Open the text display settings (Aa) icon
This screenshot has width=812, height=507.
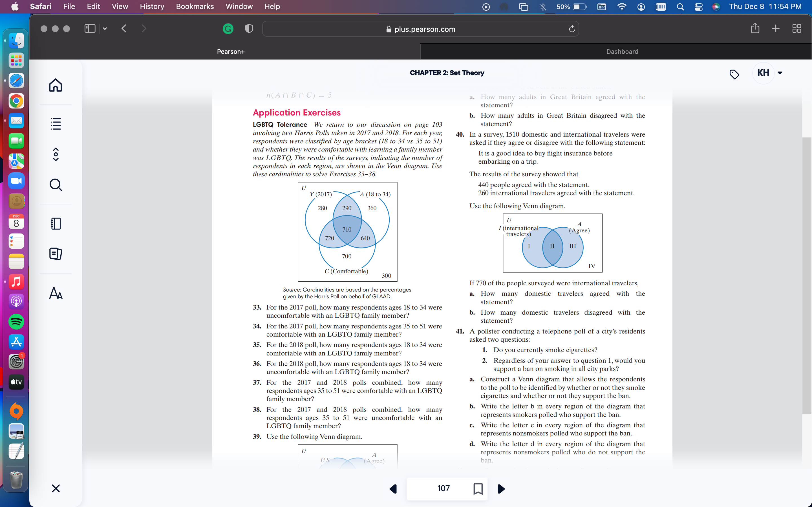tap(56, 294)
